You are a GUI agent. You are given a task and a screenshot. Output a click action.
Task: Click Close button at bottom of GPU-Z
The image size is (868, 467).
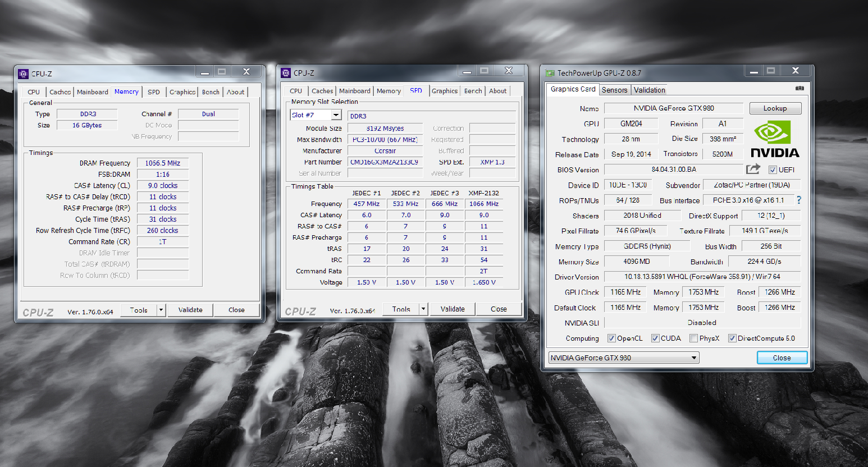click(782, 358)
